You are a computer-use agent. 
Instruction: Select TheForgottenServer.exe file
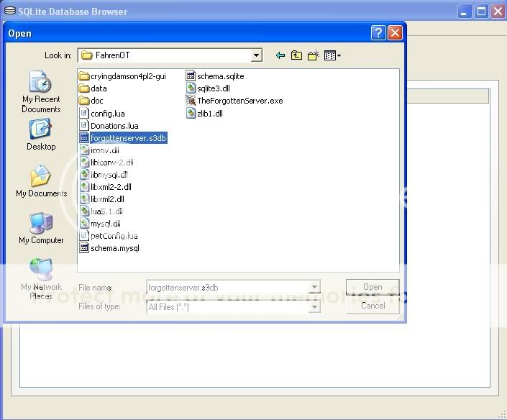tap(234, 101)
